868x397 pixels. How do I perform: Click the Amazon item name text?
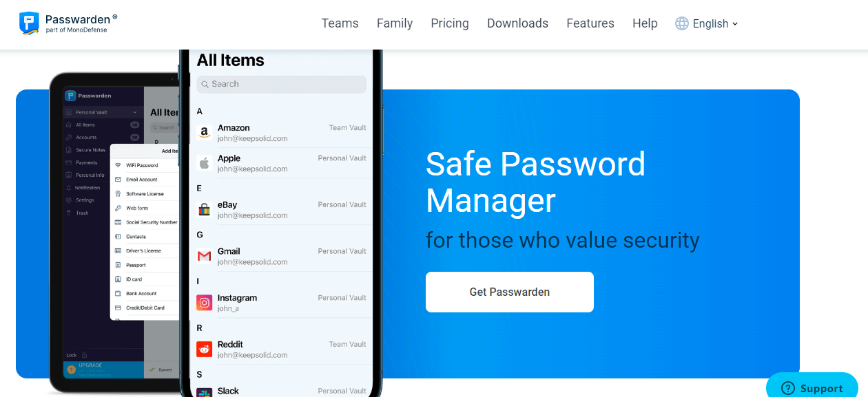coord(234,128)
